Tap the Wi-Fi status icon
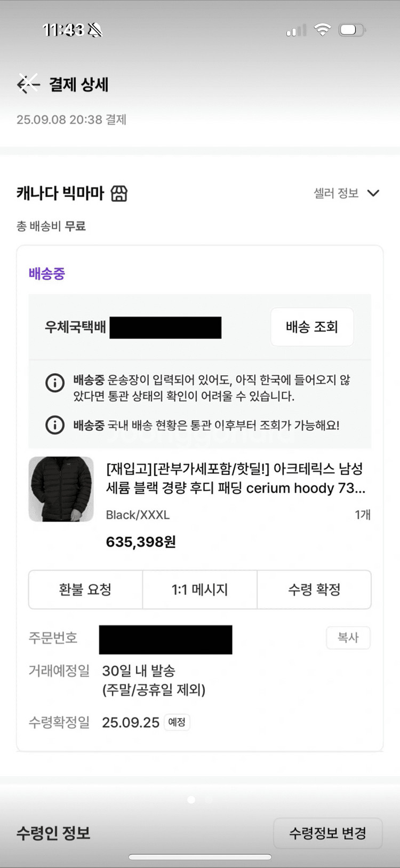 coord(322,30)
